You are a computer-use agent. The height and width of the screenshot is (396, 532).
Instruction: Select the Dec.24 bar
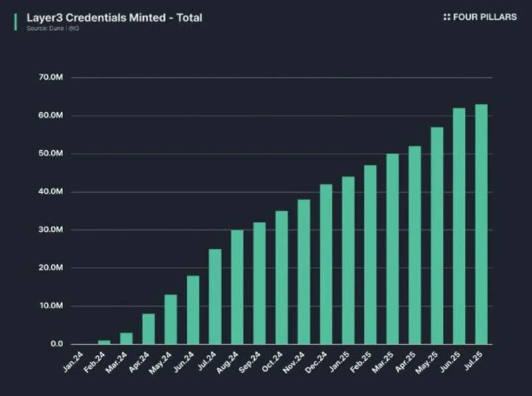point(326,264)
